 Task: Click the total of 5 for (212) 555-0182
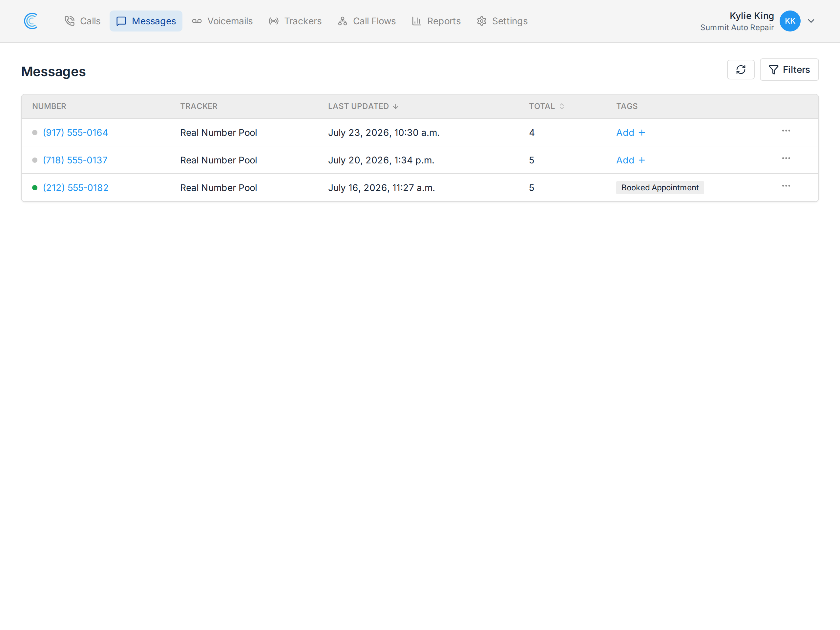tap(532, 188)
